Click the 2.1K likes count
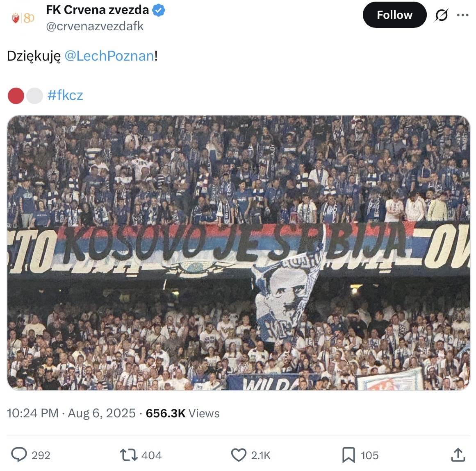This screenshot has height=471, width=476. (261, 455)
